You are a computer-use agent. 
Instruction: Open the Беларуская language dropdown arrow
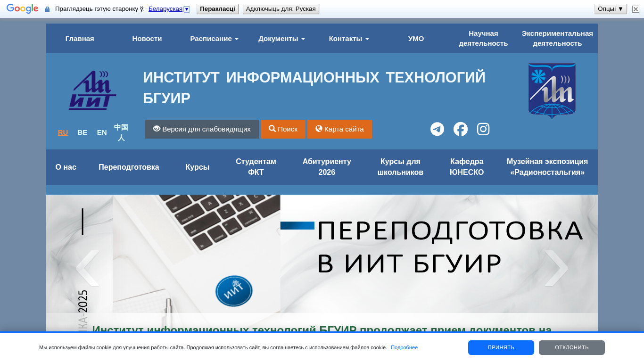pos(187,9)
